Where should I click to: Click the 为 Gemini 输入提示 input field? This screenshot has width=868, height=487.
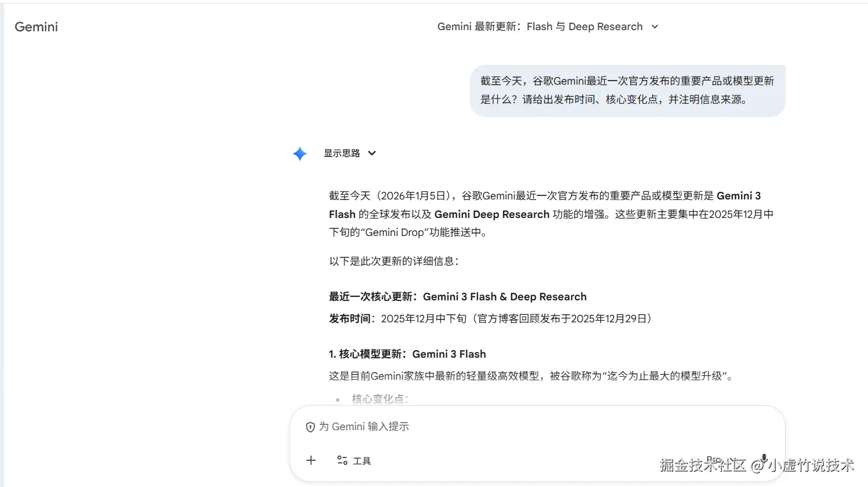point(366,427)
